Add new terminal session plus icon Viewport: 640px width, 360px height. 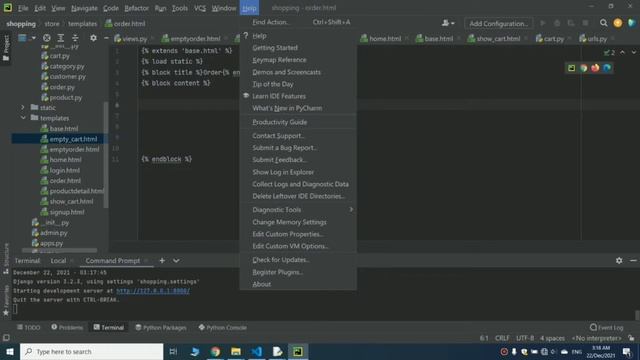tap(162, 261)
